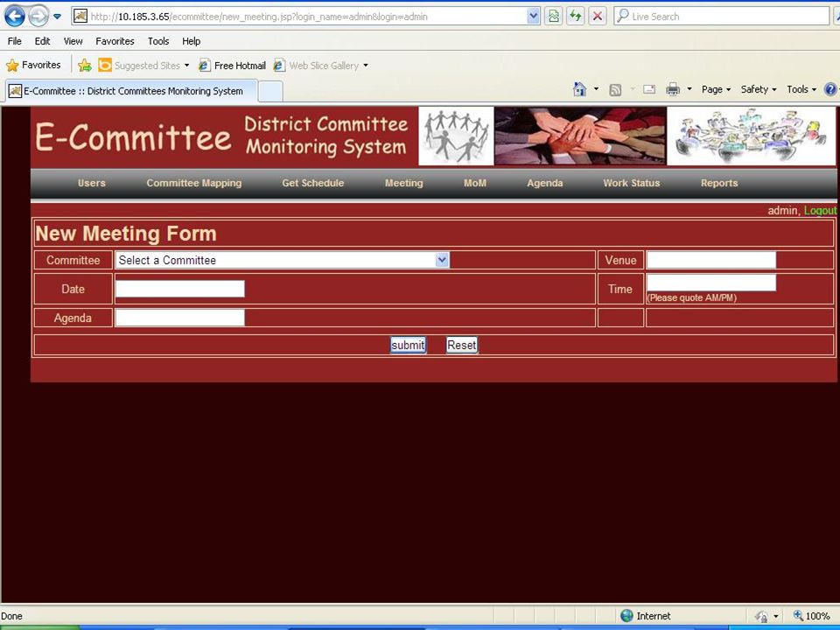
Task: Open the recent pages dropdown arrow
Action: pyautogui.click(x=57, y=17)
